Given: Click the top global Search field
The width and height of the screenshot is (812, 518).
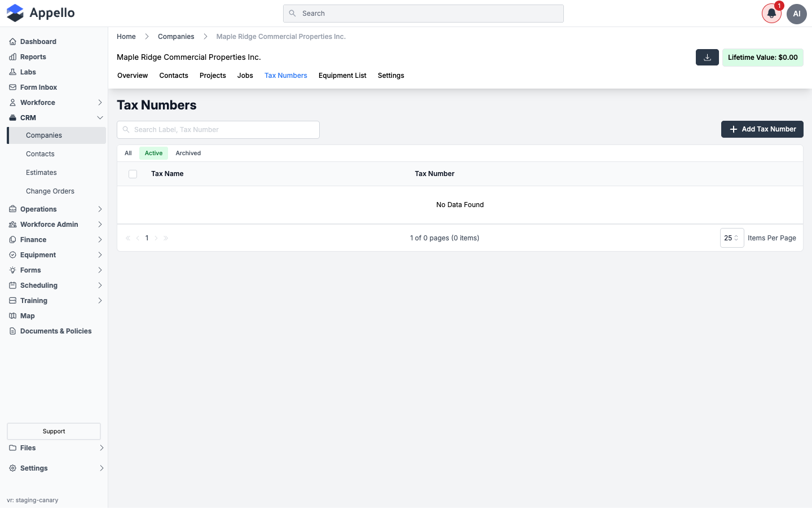Looking at the screenshot, I should point(423,14).
